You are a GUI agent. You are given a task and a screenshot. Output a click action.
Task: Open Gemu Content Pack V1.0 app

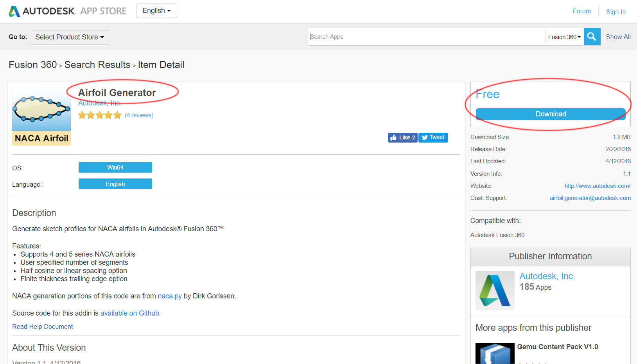(x=558, y=347)
